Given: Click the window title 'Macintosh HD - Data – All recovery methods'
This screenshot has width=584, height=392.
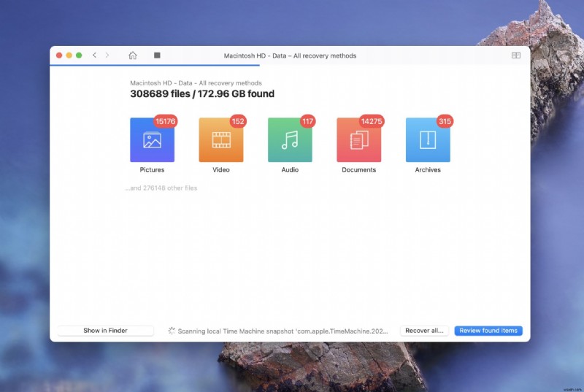Looking at the screenshot, I should [x=290, y=55].
